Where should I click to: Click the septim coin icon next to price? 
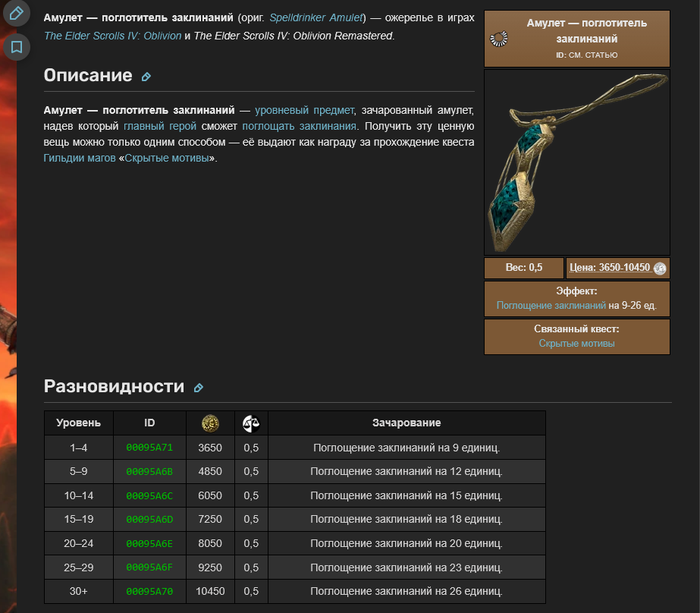[660, 269]
